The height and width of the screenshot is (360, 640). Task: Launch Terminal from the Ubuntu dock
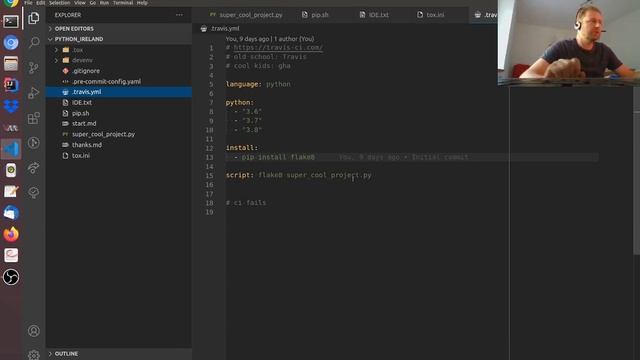pos(11,21)
